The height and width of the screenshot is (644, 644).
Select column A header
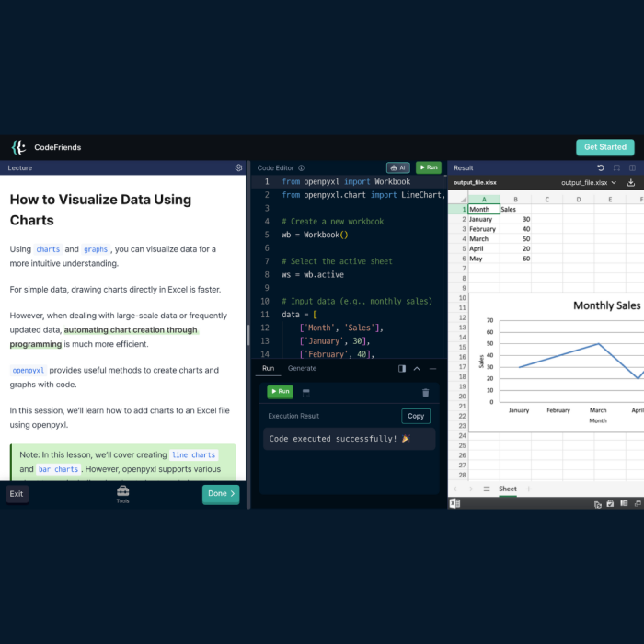(x=484, y=200)
